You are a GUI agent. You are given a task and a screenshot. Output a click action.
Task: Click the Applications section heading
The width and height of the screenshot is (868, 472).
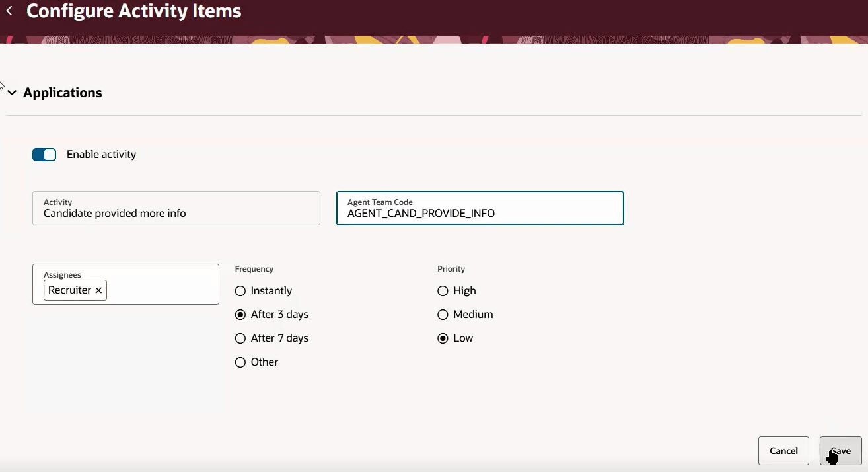(63, 93)
